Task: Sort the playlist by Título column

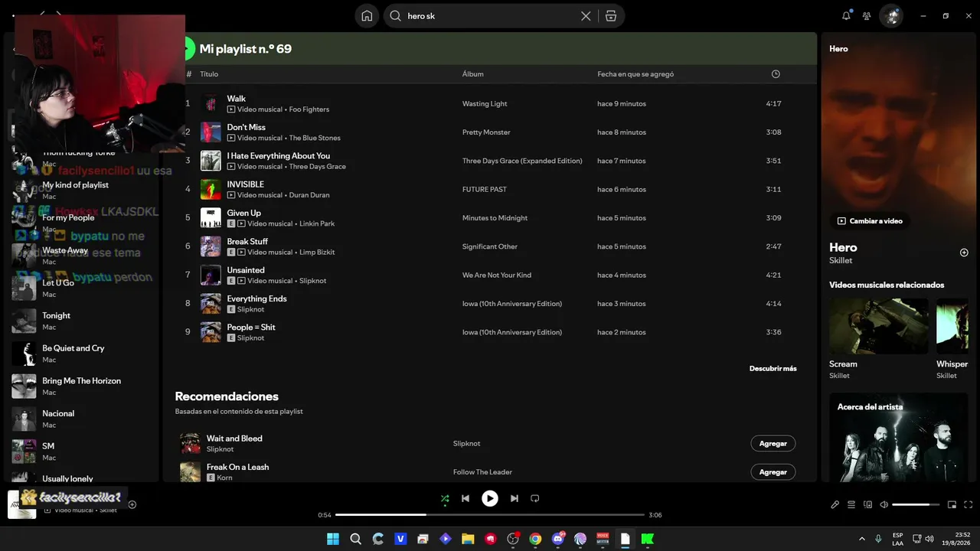Action: coord(209,74)
